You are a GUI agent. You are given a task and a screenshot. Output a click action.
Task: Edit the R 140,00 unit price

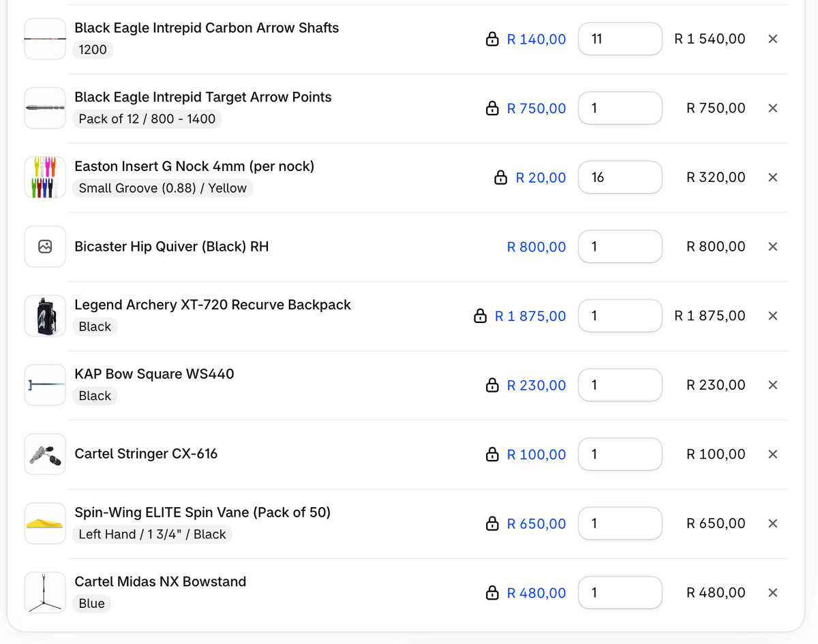click(x=536, y=40)
